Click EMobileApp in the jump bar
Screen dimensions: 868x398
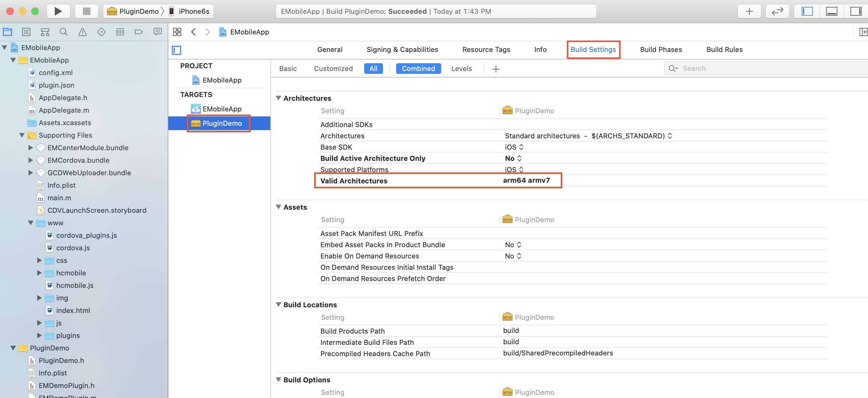[244, 32]
